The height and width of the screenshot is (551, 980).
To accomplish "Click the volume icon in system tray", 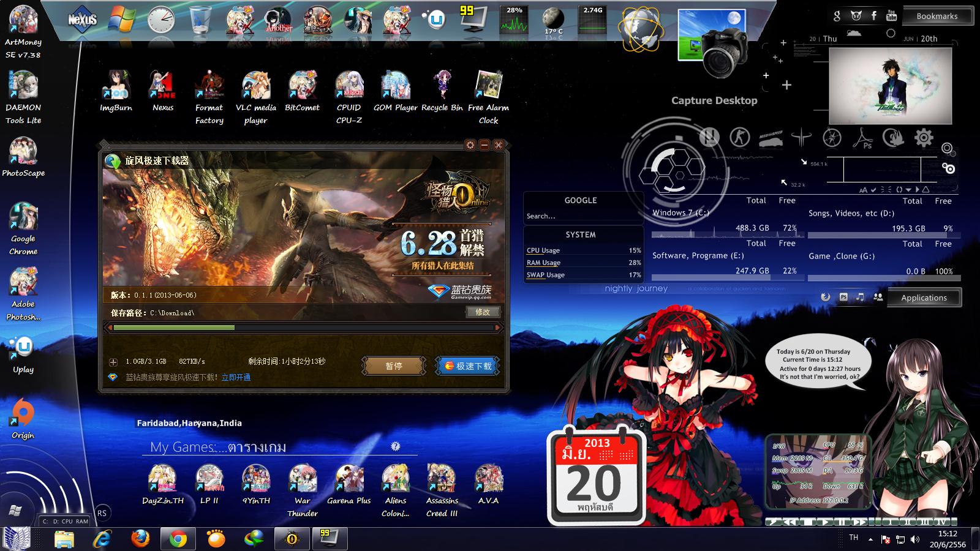I will pos(915,539).
